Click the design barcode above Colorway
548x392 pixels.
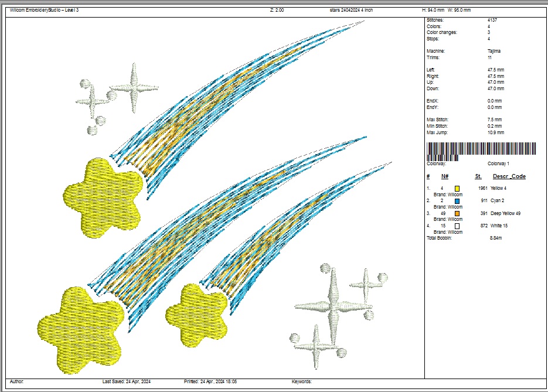click(x=481, y=150)
